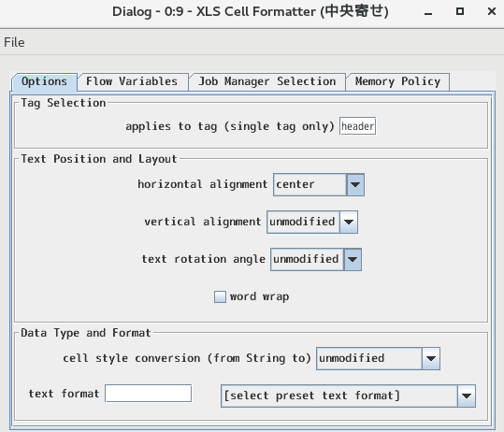Viewport: 504px width, 432px height.
Task: Click the tag input field containing 'header'
Action: point(358,126)
